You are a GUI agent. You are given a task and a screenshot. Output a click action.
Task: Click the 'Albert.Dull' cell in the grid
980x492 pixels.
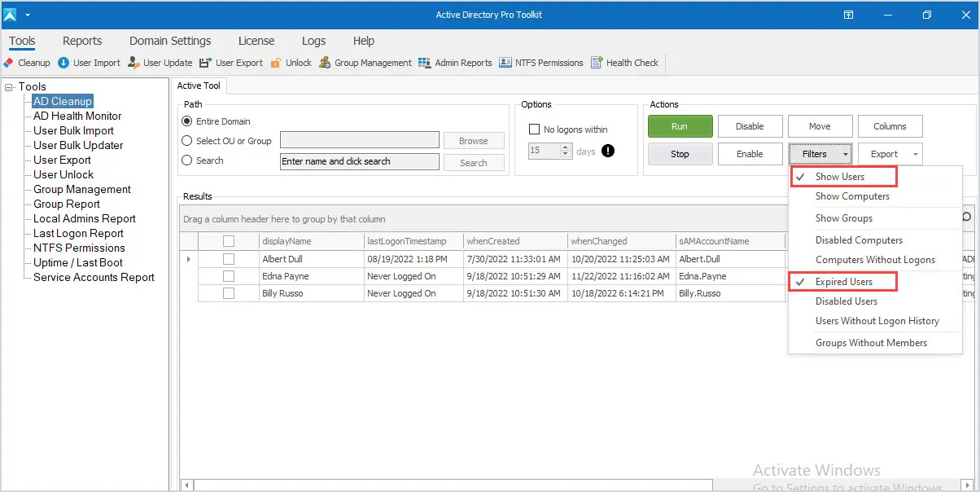pos(730,259)
